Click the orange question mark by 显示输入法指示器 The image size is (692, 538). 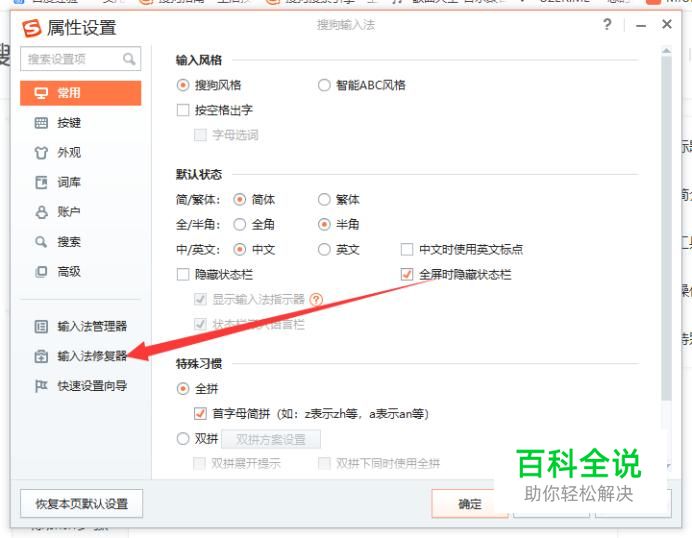click(316, 300)
